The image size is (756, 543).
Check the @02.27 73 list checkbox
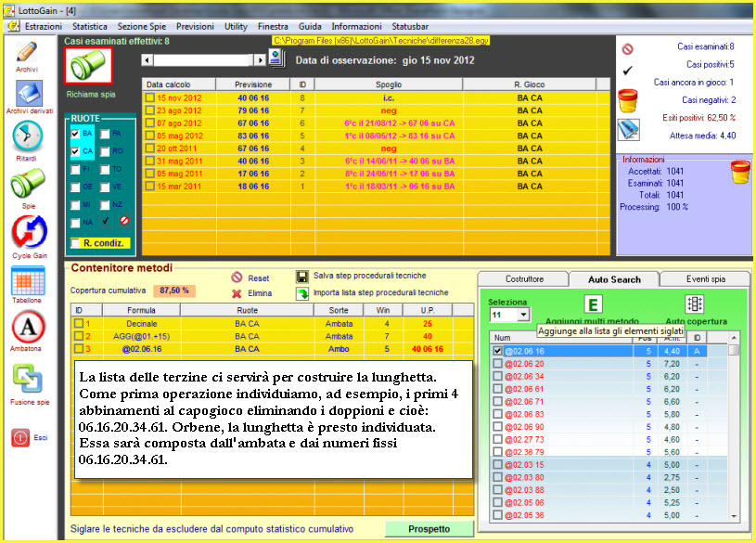click(x=497, y=439)
